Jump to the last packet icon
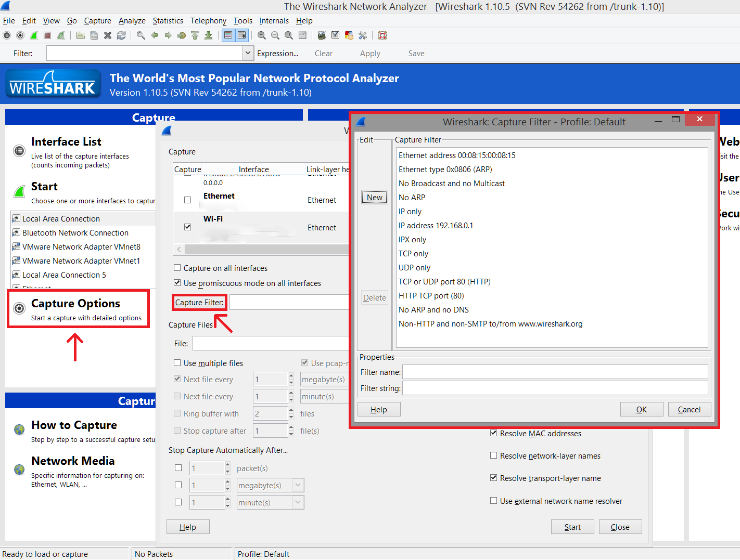This screenshot has height=560, width=740. (x=209, y=35)
